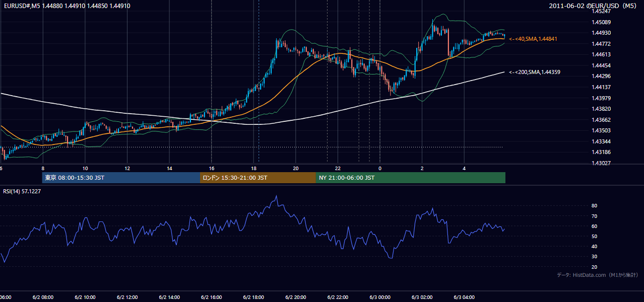Click price level 1.44772 on axis
The height and width of the screenshot is (302, 644).
pos(601,44)
